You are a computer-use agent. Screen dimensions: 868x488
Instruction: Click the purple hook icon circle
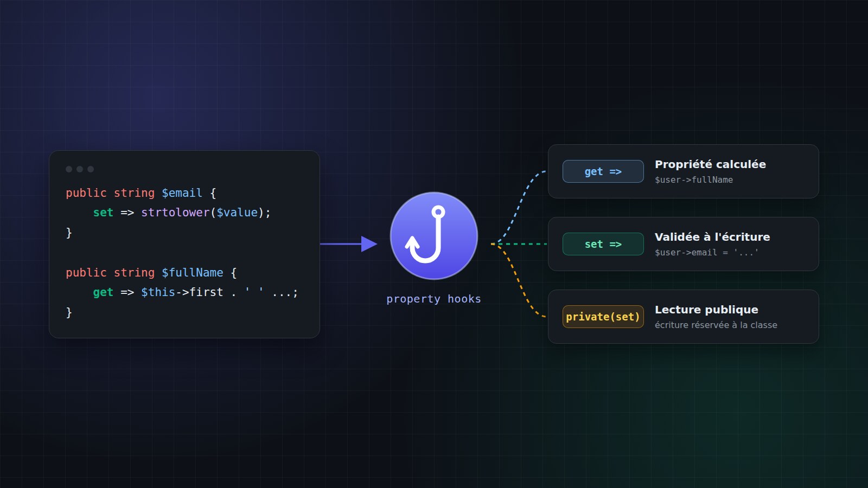[434, 236]
